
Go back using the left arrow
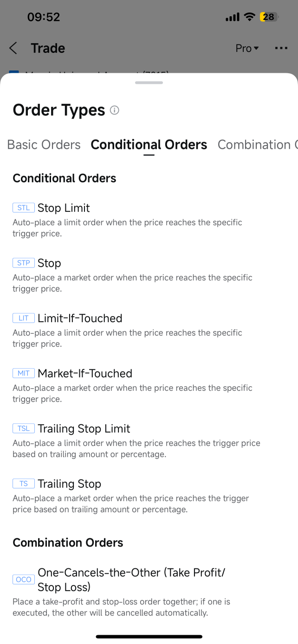[x=13, y=48]
